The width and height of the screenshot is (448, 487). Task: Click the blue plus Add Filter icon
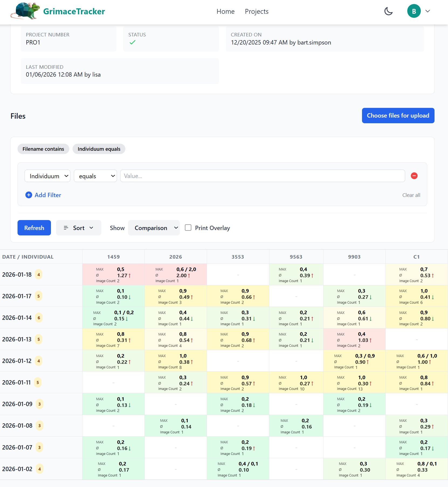pos(29,195)
